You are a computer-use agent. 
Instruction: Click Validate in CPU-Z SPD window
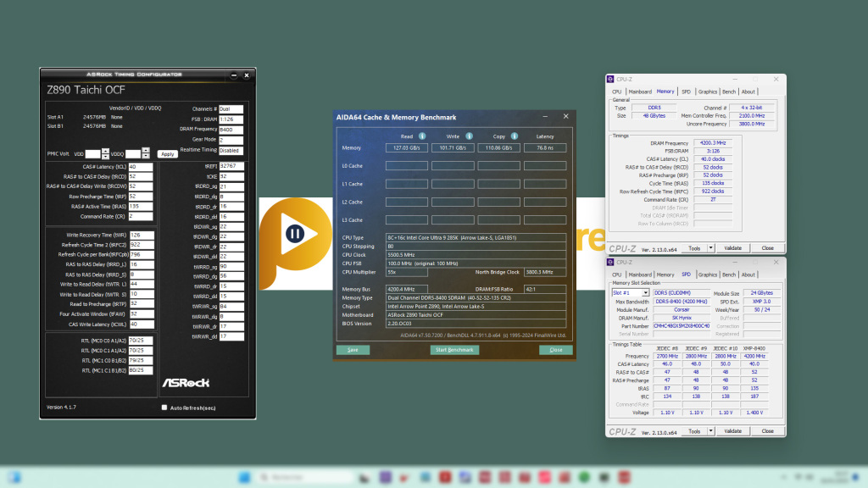[733, 431]
